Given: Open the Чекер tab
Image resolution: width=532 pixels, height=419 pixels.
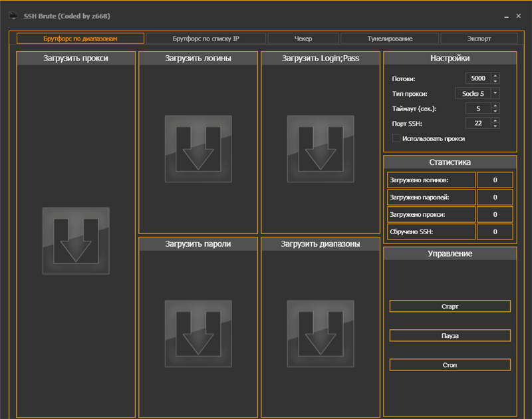Looking at the screenshot, I should pyautogui.click(x=303, y=39).
